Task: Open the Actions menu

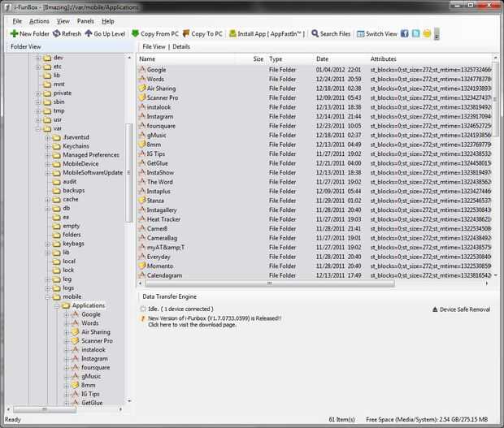Action: point(39,21)
